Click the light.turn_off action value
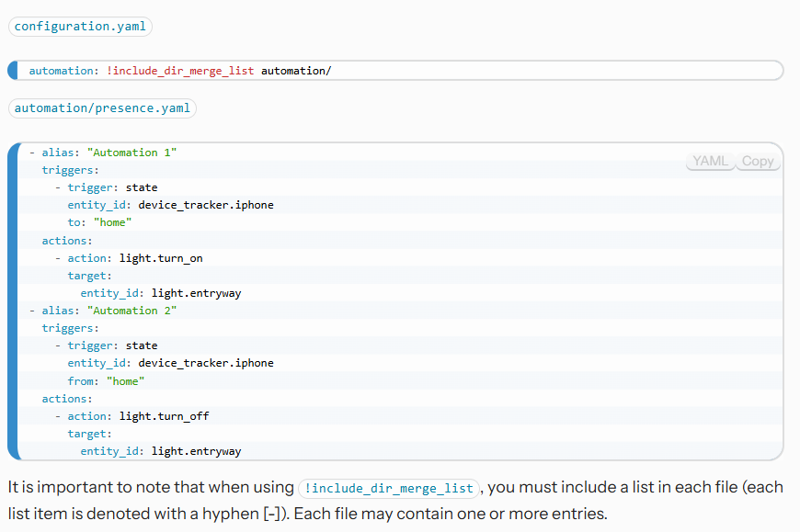800x532 pixels. tap(164, 416)
